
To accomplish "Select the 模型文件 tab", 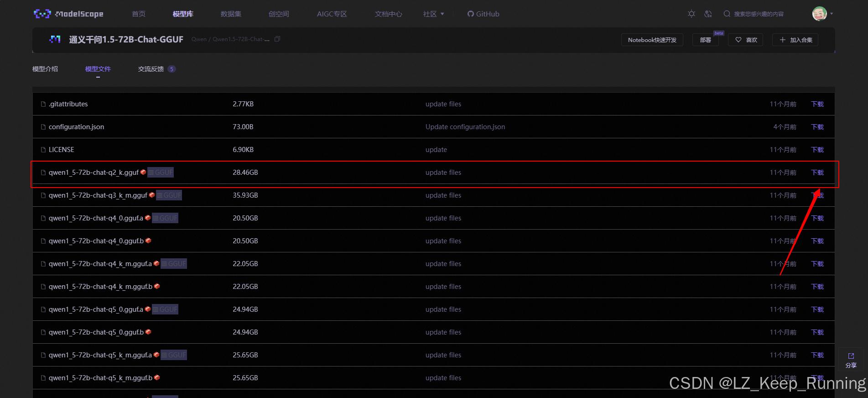I will pyautogui.click(x=98, y=69).
